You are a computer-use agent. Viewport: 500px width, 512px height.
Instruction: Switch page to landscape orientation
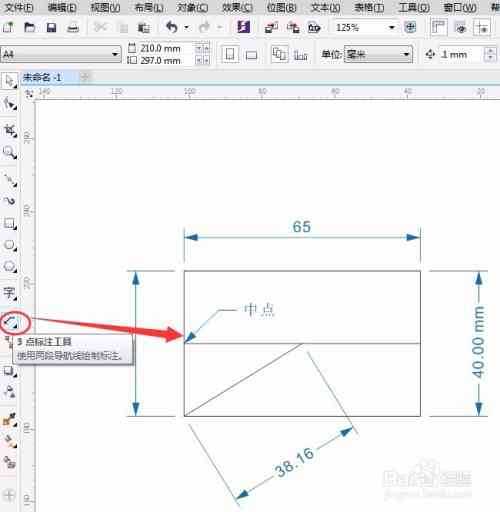[x=251, y=55]
